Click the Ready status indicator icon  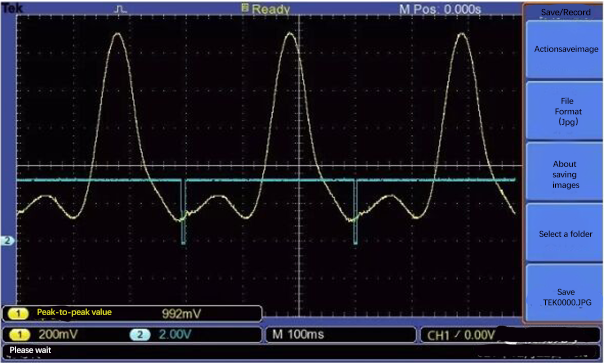pyautogui.click(x=245, y=7)
